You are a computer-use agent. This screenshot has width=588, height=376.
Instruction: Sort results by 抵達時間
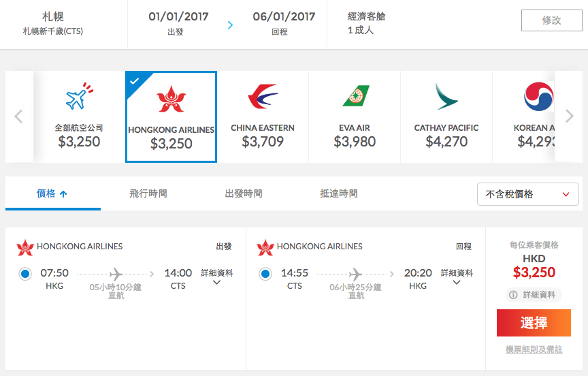pyautogui.click(x=339, y=193)
